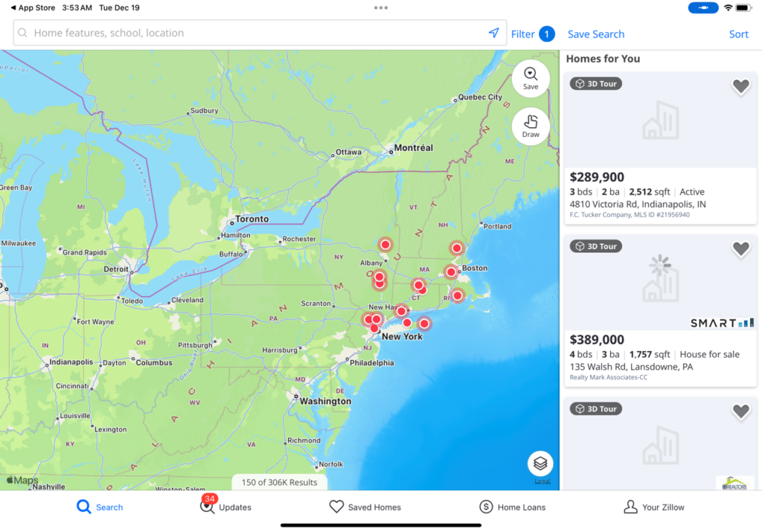Open the 3D Tour badge on the $289,900 listing
762x532 pixels.
click(x=596, y=83)
